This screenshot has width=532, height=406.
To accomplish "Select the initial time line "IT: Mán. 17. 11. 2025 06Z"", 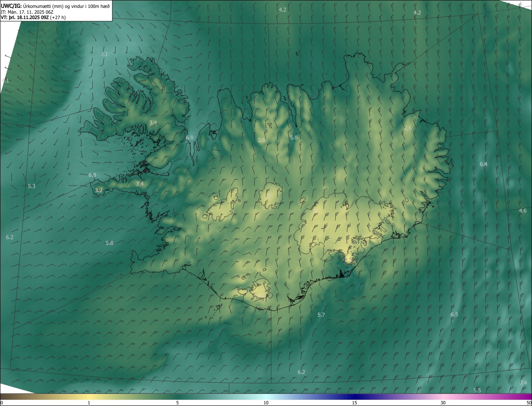I will 27,12.
